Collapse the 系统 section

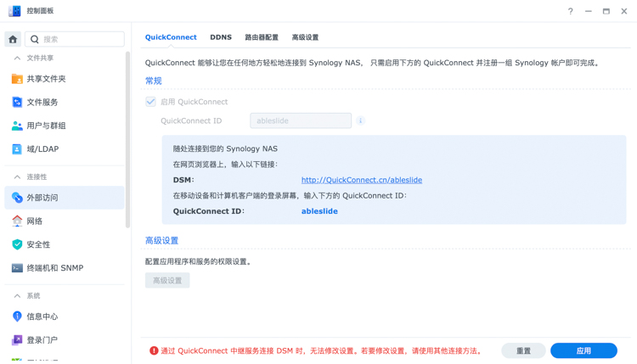(17, 296)
